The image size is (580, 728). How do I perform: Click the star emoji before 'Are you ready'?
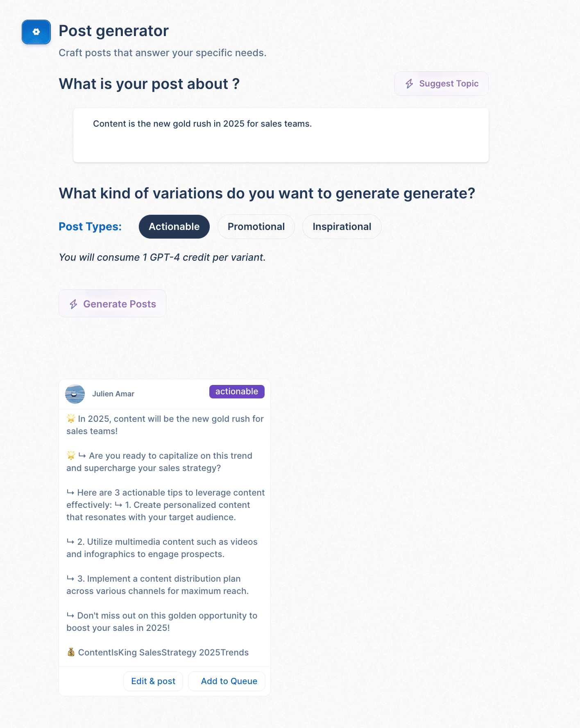71,455
